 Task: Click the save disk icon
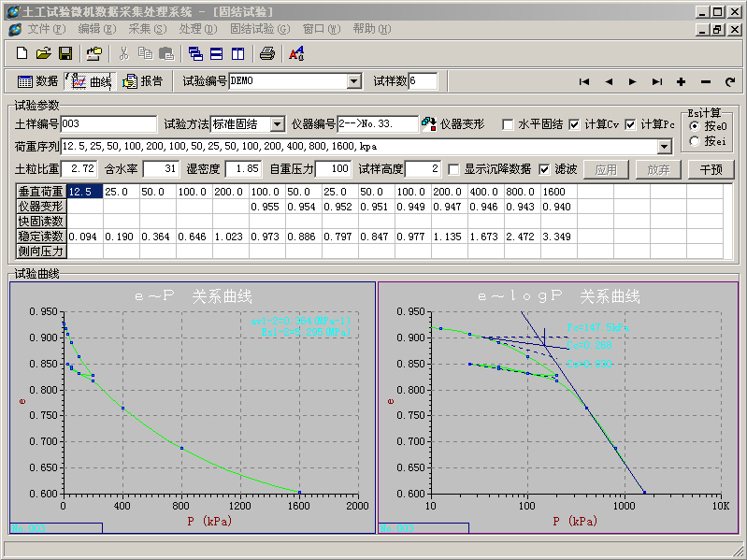[65, 53]
